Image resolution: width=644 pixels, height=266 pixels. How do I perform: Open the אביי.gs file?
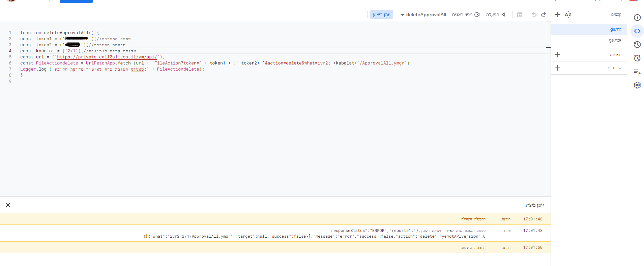pos(615,40)
